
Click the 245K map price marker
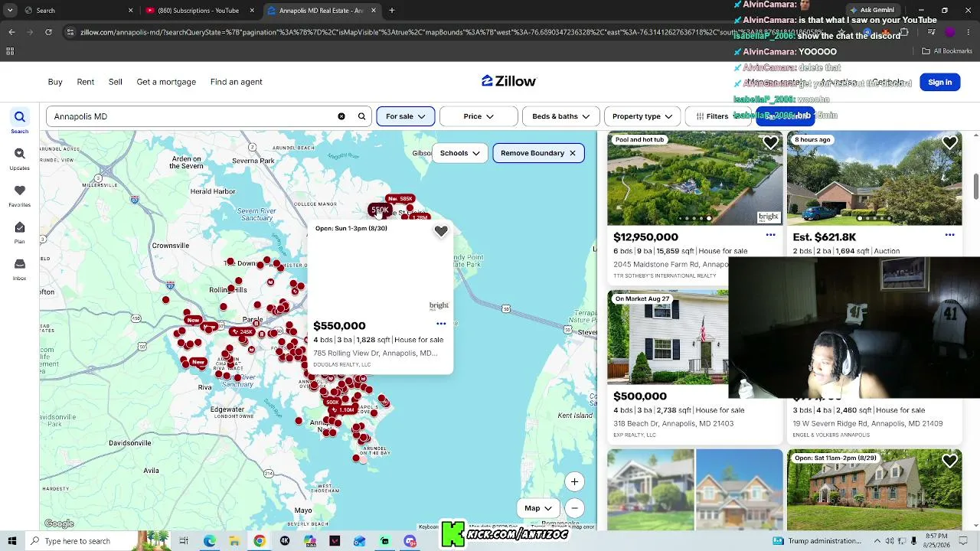tap(245, 332)
